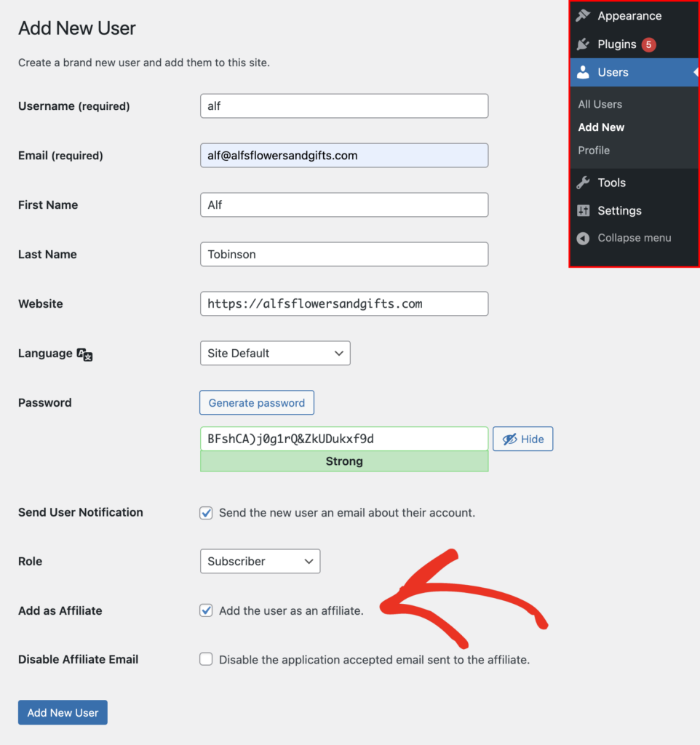
Task: Click into the Last Name field
Action: click(x=344, y=254)
